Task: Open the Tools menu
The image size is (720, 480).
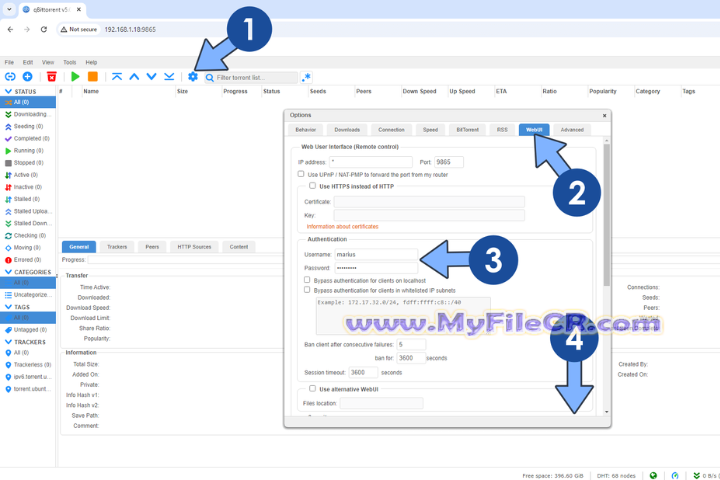Action: pos(69,62)
